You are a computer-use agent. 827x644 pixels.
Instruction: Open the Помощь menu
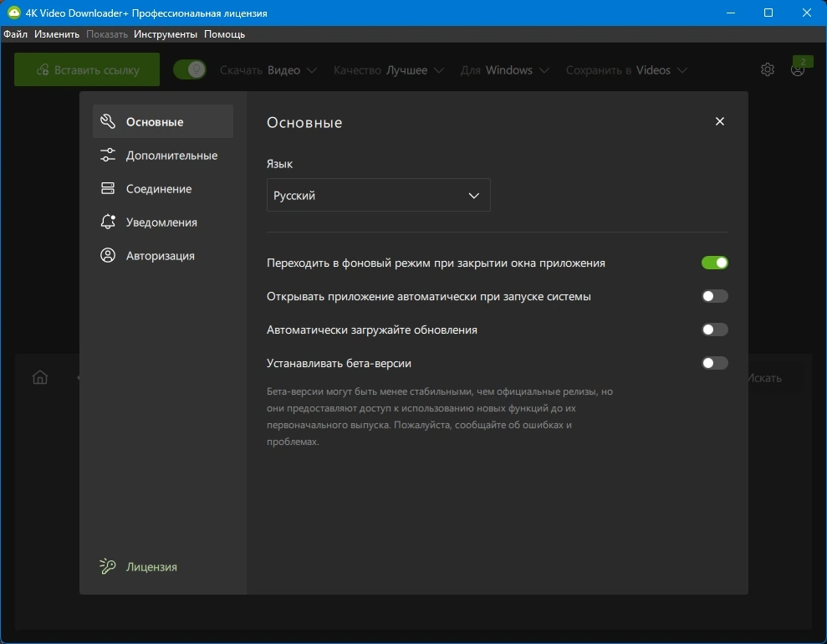[225, 34]
